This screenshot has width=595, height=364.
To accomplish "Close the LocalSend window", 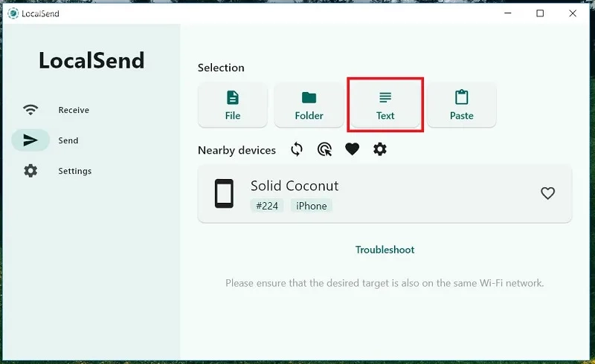I will (x=573, y=13).
